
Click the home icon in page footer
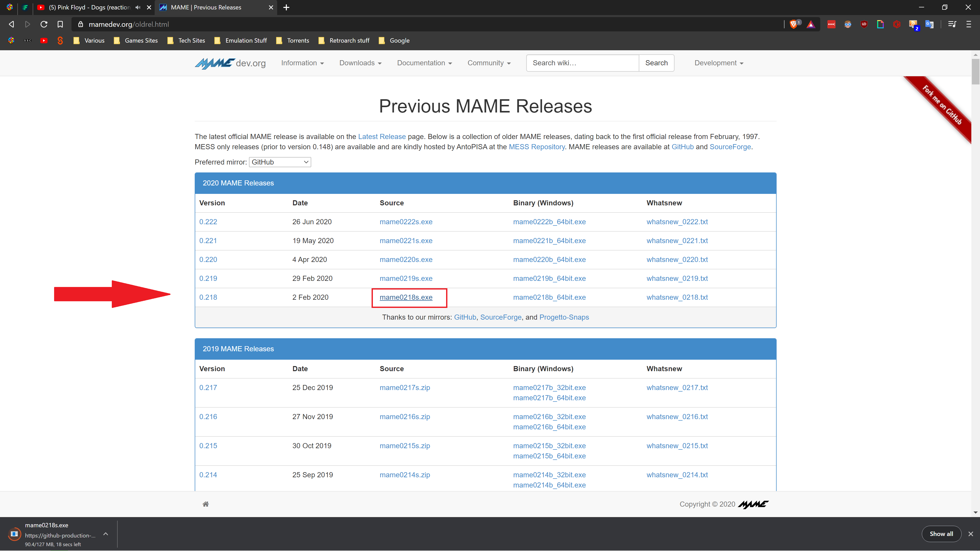coord(205,504)
